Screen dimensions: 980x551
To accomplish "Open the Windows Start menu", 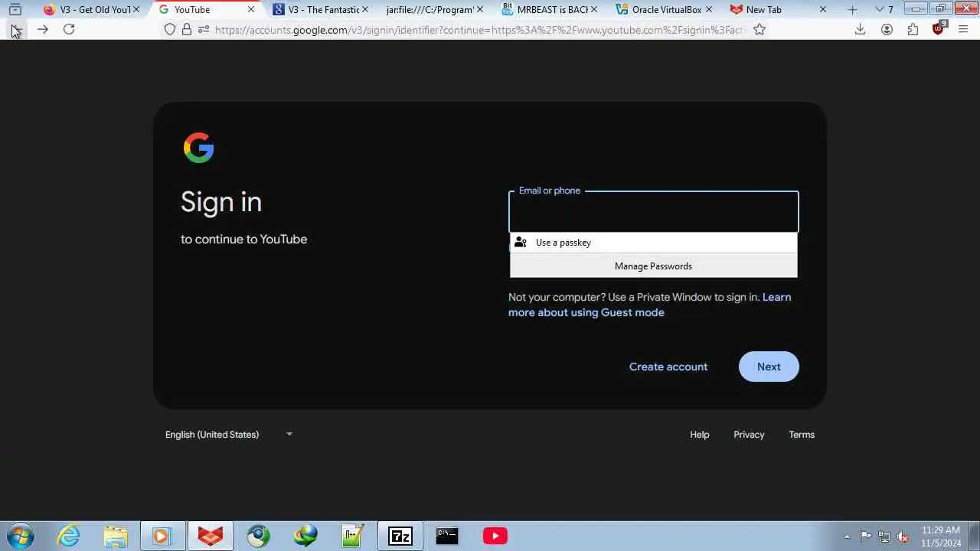I will [20, 536].
